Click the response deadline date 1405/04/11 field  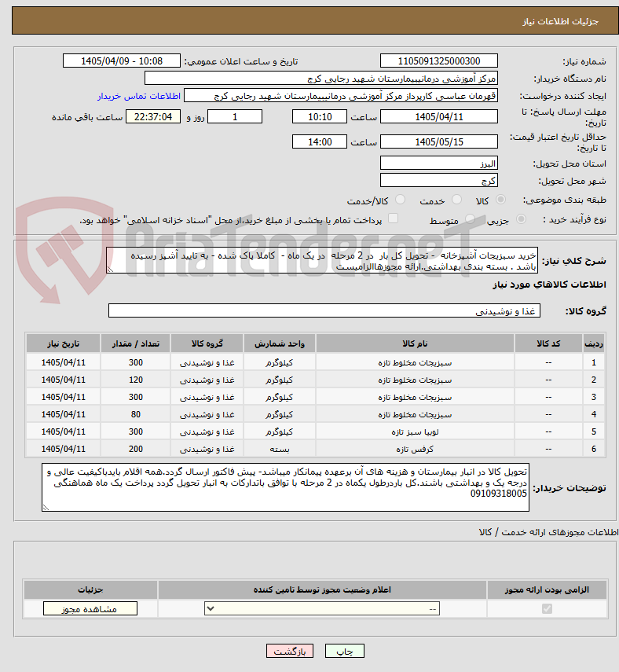[439, 116]
